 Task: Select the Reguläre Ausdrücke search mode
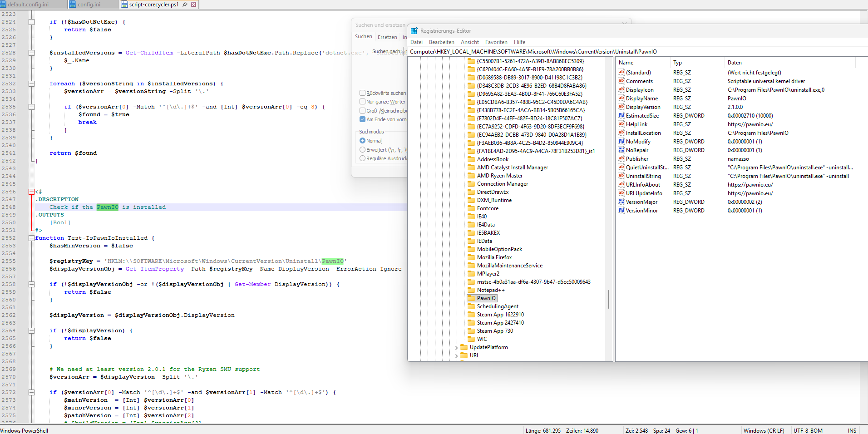363,158
